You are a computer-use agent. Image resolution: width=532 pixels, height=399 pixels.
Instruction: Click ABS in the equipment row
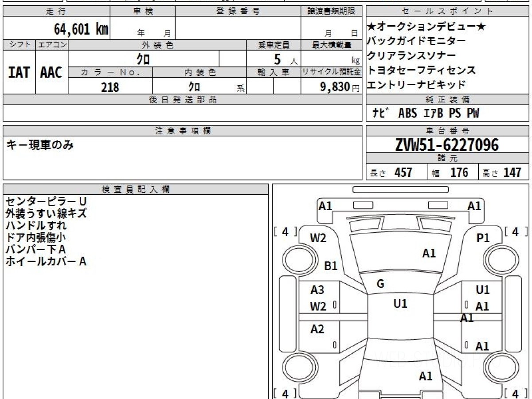coord(407,113)
